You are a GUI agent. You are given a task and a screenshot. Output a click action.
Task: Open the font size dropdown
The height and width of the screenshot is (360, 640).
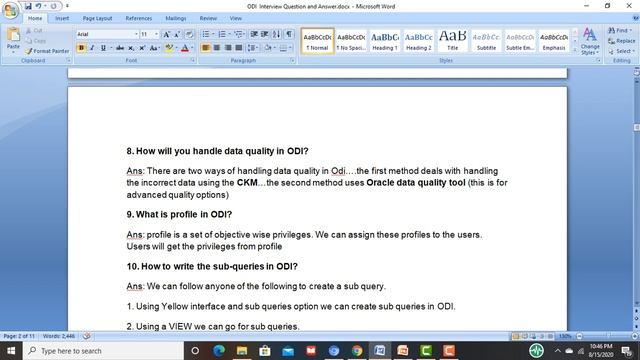coord(157,34)
